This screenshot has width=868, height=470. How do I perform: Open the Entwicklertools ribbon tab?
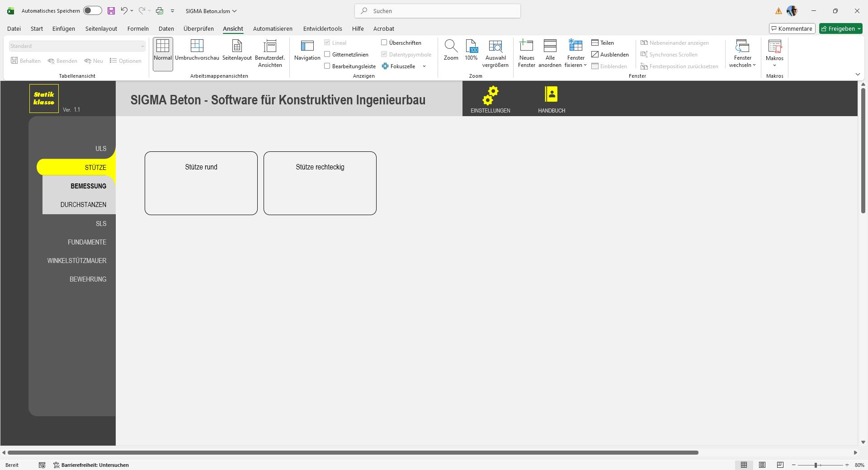tap(322, 28)
